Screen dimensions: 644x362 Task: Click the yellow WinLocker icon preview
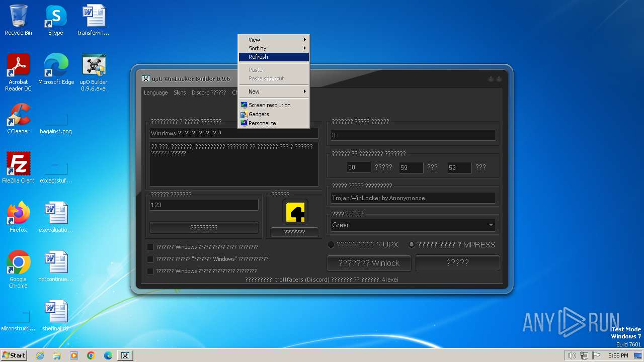point(295,212)
